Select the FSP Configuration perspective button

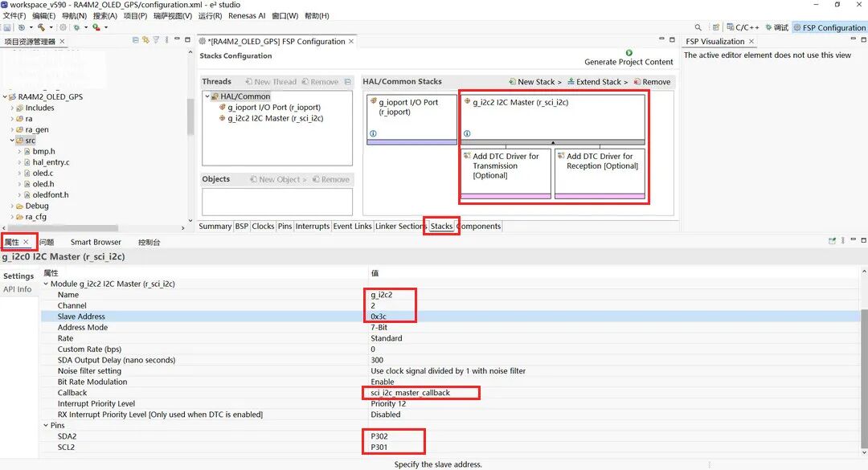coord(829,27)
